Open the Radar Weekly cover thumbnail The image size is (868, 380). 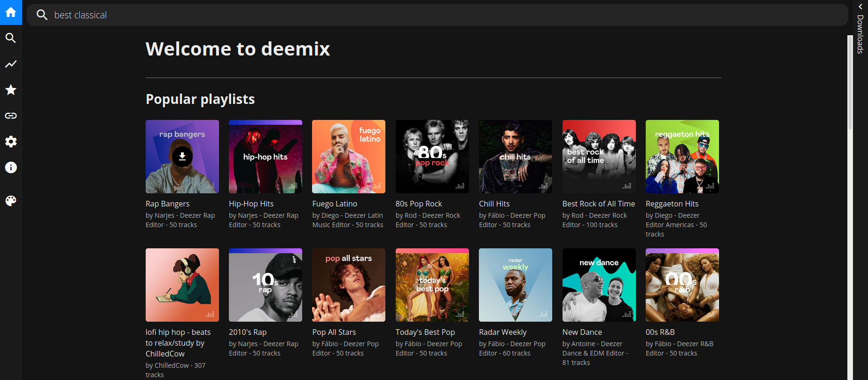tap(516, 285)
